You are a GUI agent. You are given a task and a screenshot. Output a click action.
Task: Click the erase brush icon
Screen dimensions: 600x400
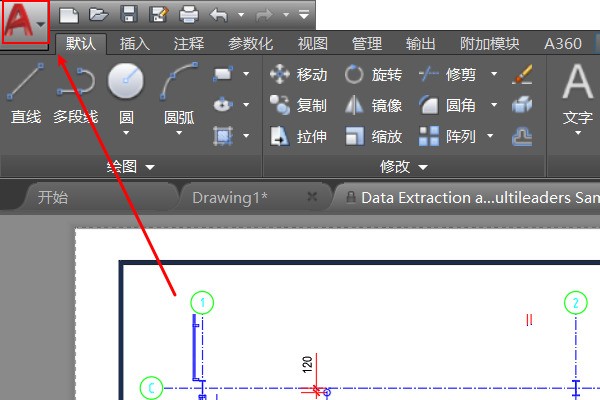pos(522,74)
